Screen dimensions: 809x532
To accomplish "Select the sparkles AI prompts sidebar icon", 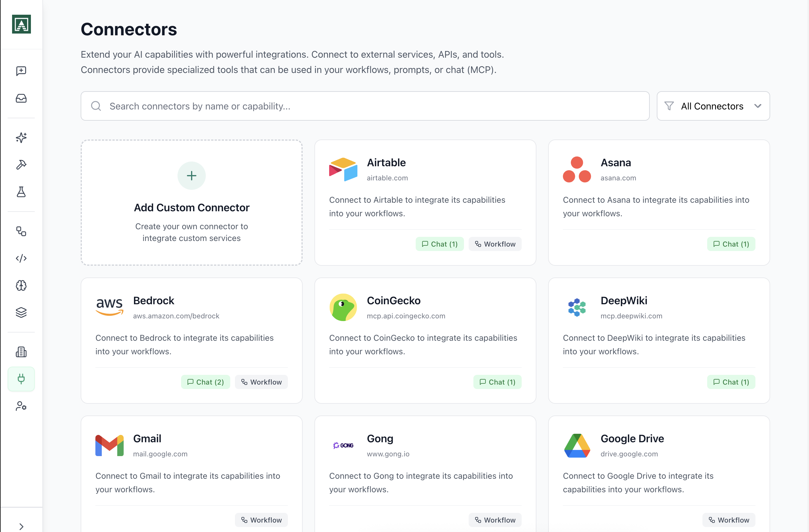I will point(21,138).
